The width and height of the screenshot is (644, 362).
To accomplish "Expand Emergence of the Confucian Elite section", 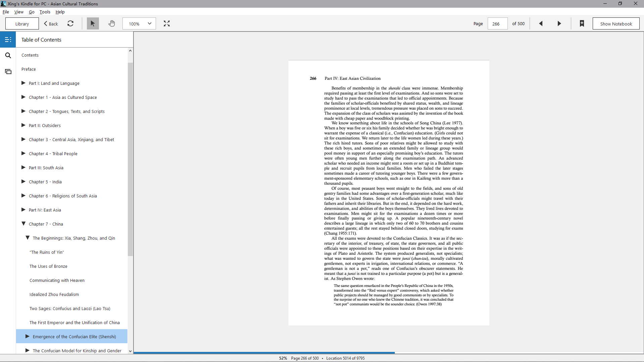I will pos(28,337).
